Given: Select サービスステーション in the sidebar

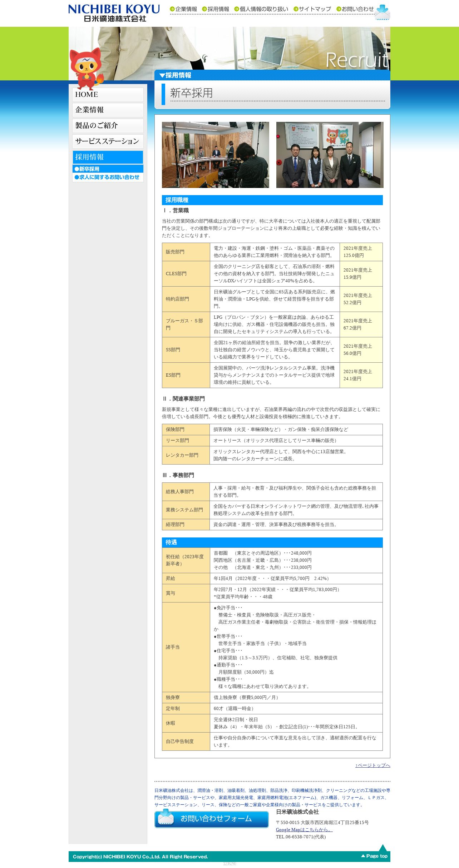Looking at the screenshot, I should (108, 142).
